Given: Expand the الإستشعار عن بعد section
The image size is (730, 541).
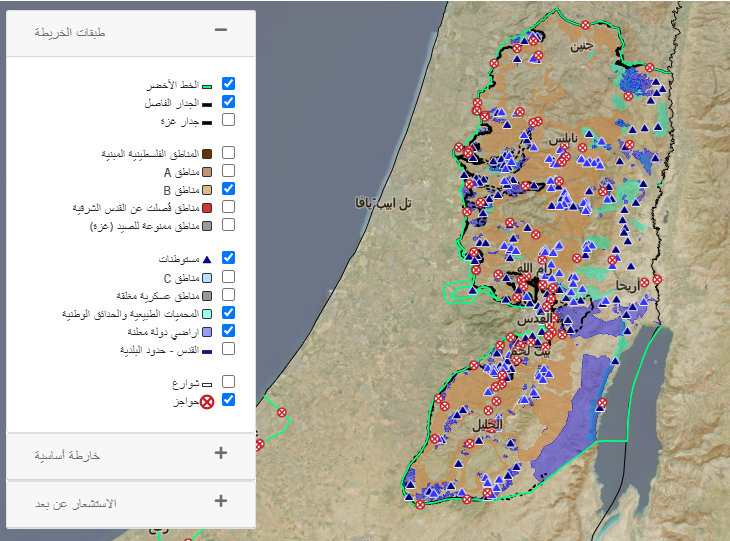Looking at the screenshot, I should click(x=221, y=501).
